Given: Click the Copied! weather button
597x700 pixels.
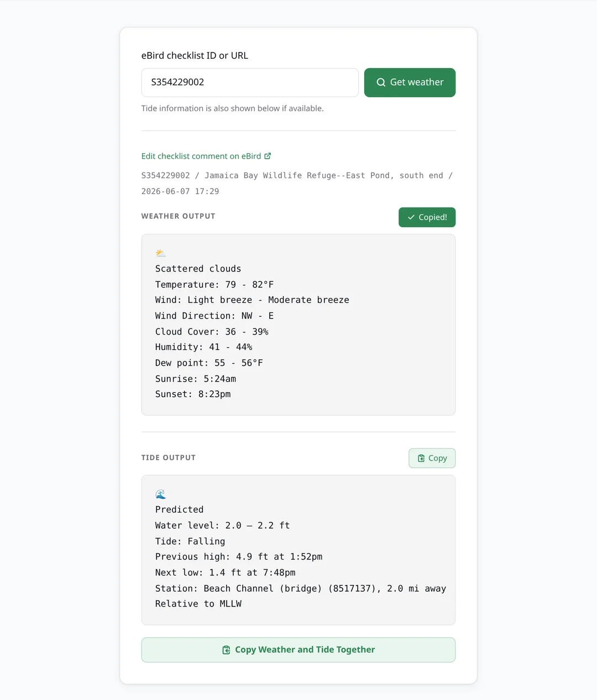Looking at the screenshot, I should click(x=427, y=217).
